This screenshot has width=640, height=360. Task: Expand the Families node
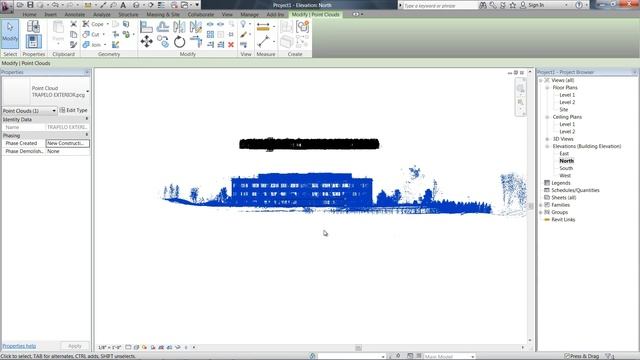click(541, 205)
